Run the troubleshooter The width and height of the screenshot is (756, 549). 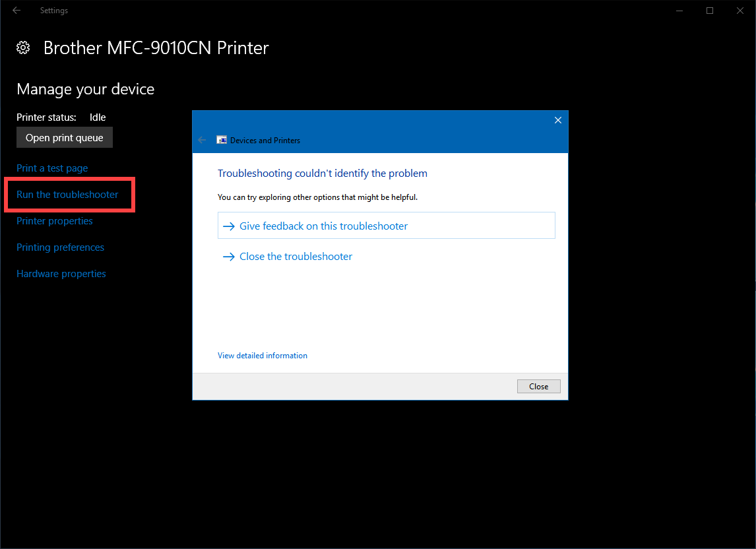click(67, 195)
